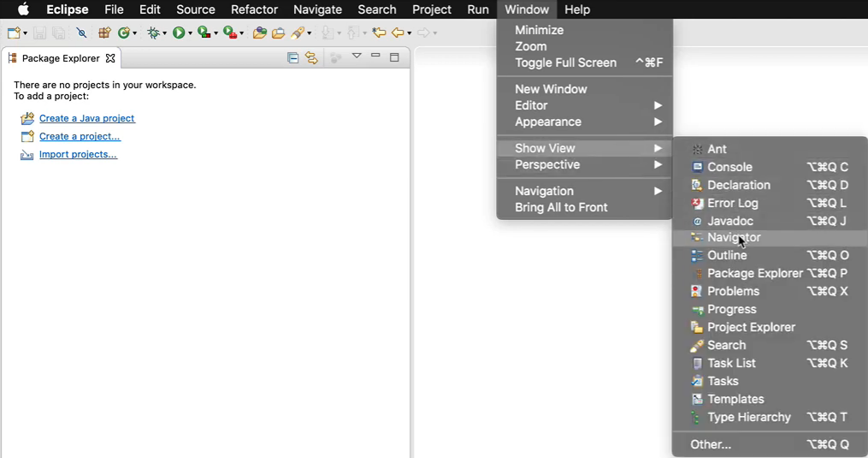868x458 pixels.
Task: Click the Create a Java project link
Action: click(x=87, y=118)
